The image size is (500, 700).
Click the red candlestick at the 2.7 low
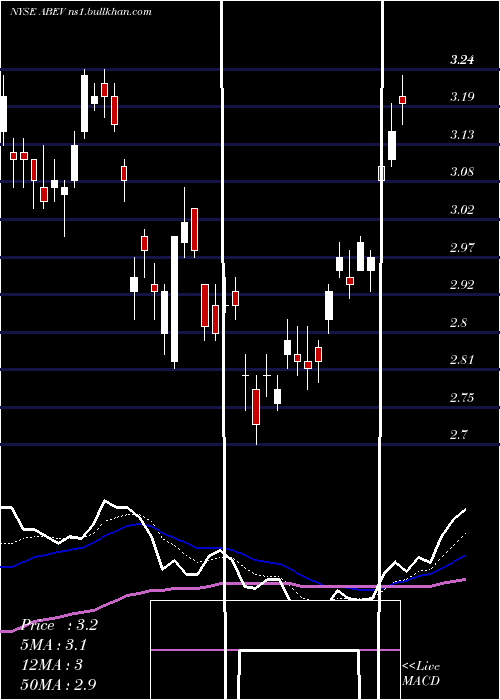[256, 407]
